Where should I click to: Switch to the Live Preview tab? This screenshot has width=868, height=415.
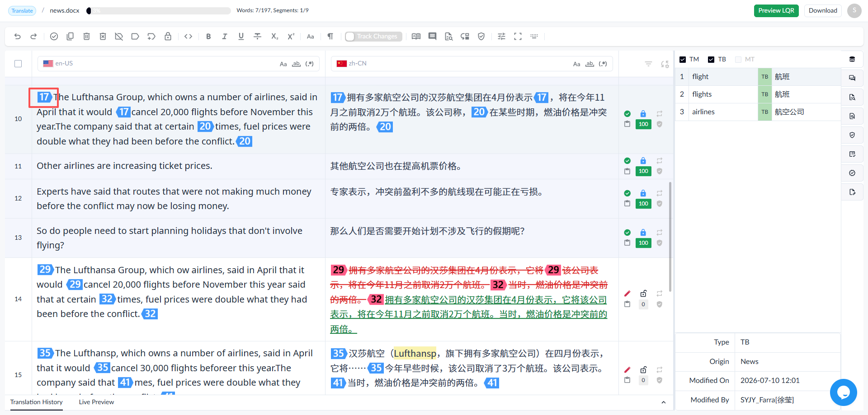pos(96,402)
